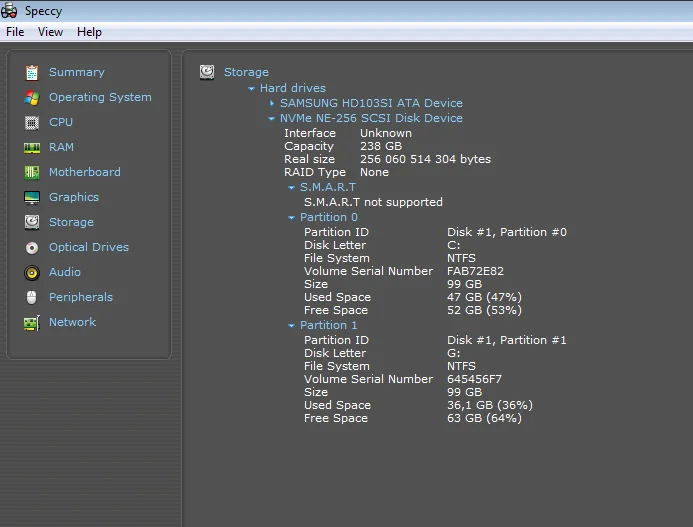
Task: Click the Capacity value 238 GB
Action: pos(381,146)
